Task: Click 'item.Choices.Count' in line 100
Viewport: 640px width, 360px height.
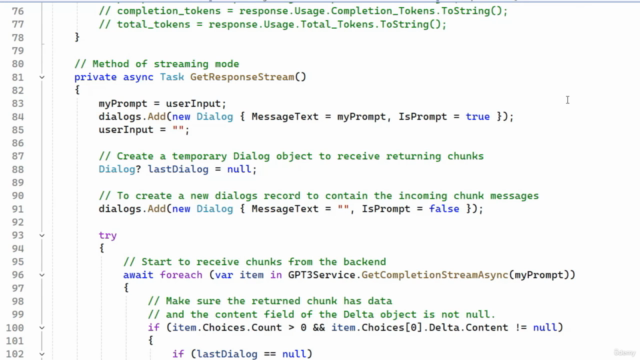Action: [227, 328]
